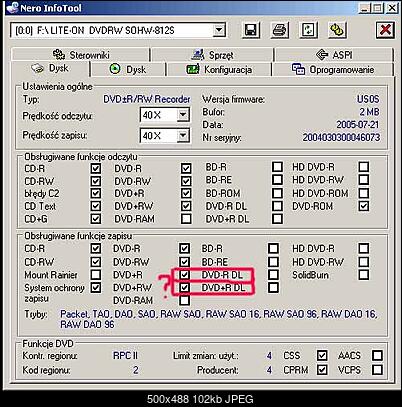Expand the Prędkość zapisu speed dropdown
The height and width of the screenshot is (407, 402).
click(x=183, y=135)
